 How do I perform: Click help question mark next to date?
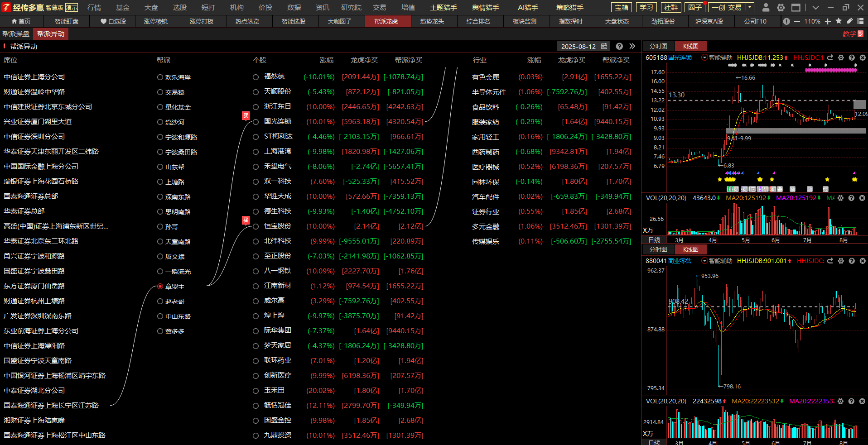pyautogui.click(x=619, y=46)
